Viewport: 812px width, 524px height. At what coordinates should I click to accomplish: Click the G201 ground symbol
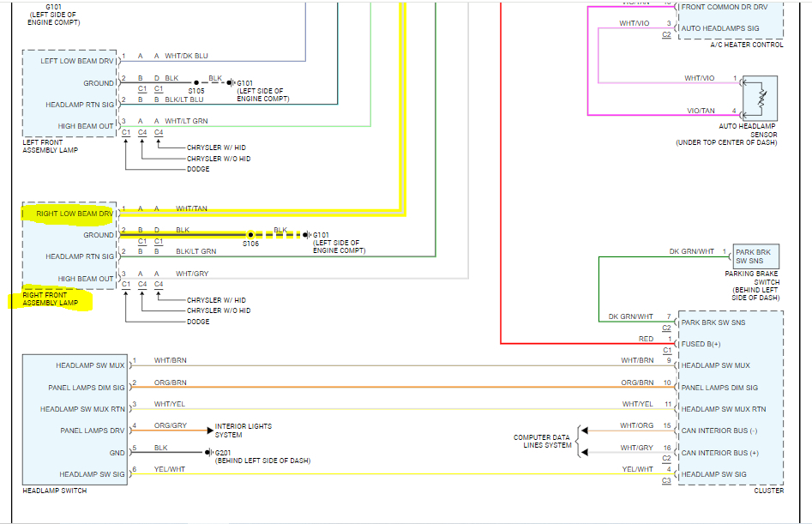click(208, 452)
